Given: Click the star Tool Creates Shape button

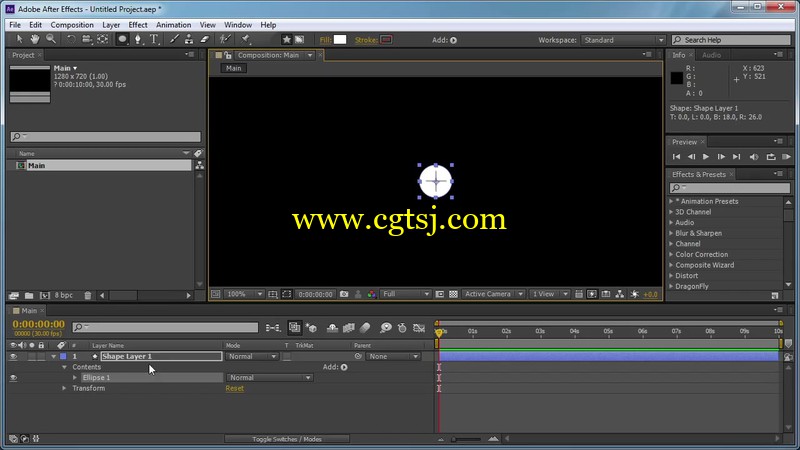Looking at the screenshot, I should (287, 40).
